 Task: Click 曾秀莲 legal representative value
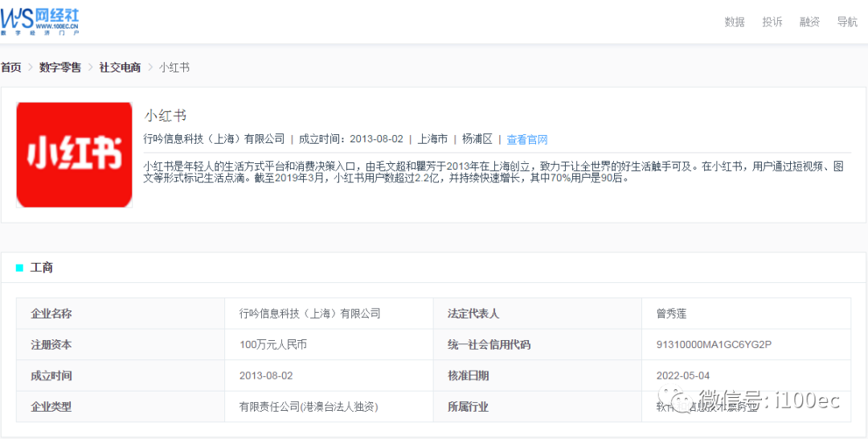click(x=671, y=314)
